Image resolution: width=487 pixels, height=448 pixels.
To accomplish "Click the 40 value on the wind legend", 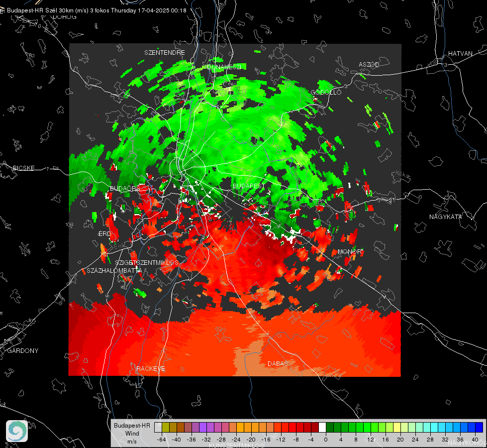I will [x=475, y=440].
